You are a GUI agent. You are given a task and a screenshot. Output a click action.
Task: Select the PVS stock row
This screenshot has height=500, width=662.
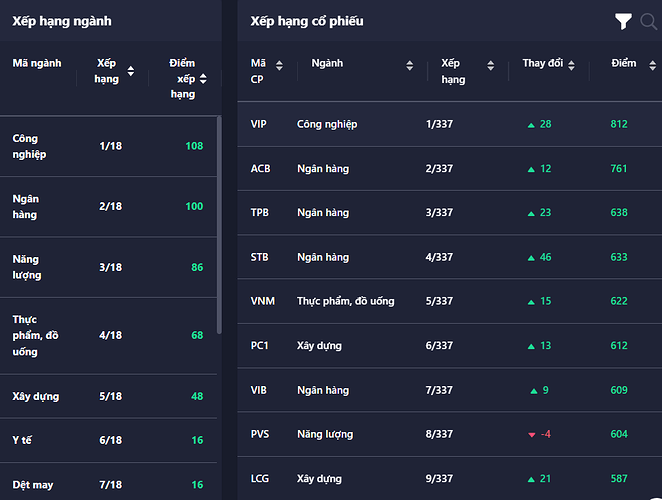pyautogui.click(x=449, y=434)
